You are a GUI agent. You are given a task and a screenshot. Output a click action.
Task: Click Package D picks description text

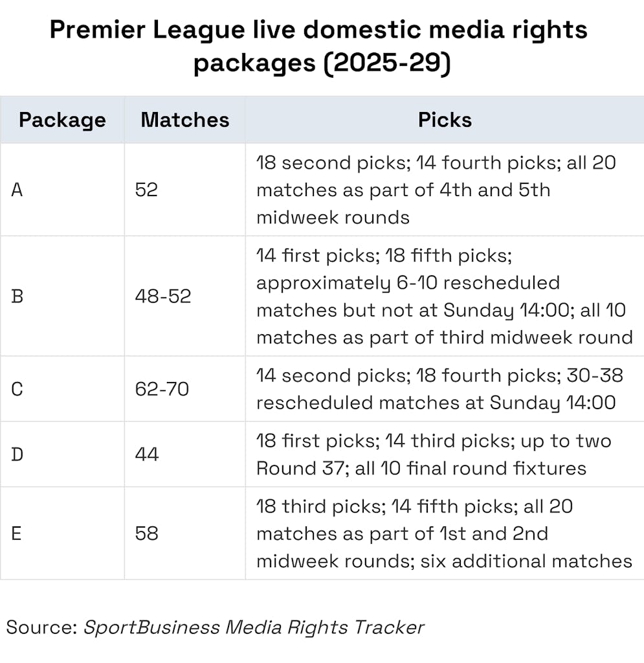point(434,455)
